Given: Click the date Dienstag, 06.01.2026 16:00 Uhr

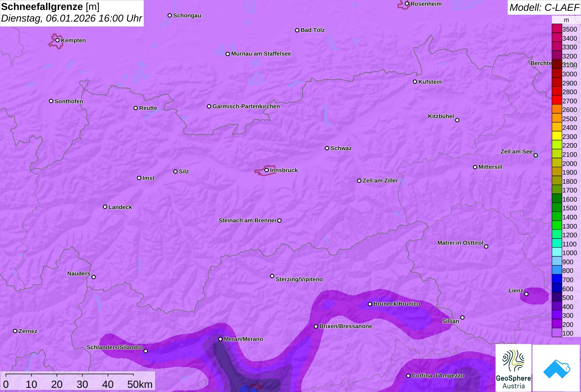Looking at the screenshot, I should [x=71, y=19].
